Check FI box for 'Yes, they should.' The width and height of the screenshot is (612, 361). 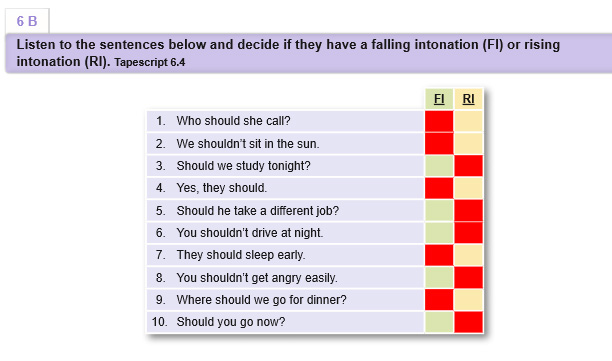(x=439, y=188)
